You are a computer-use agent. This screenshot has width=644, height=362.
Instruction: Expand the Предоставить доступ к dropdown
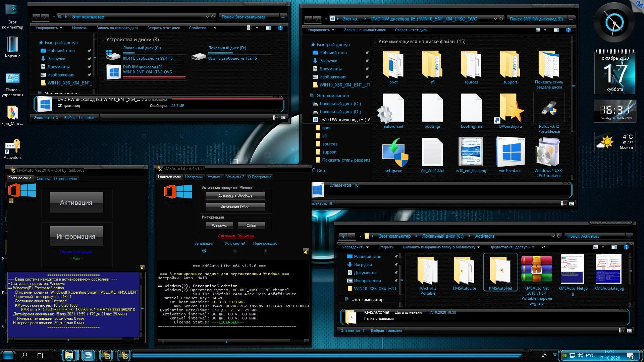(x=512, y=247)
